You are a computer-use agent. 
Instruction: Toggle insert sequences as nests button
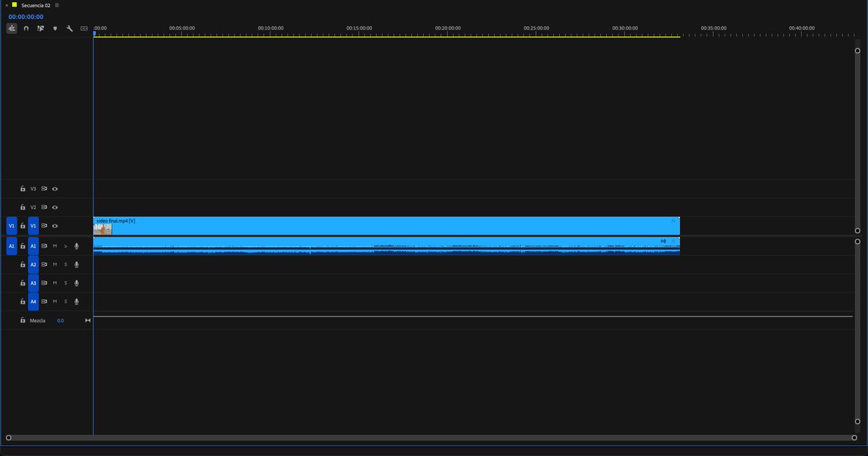(12, 28)
